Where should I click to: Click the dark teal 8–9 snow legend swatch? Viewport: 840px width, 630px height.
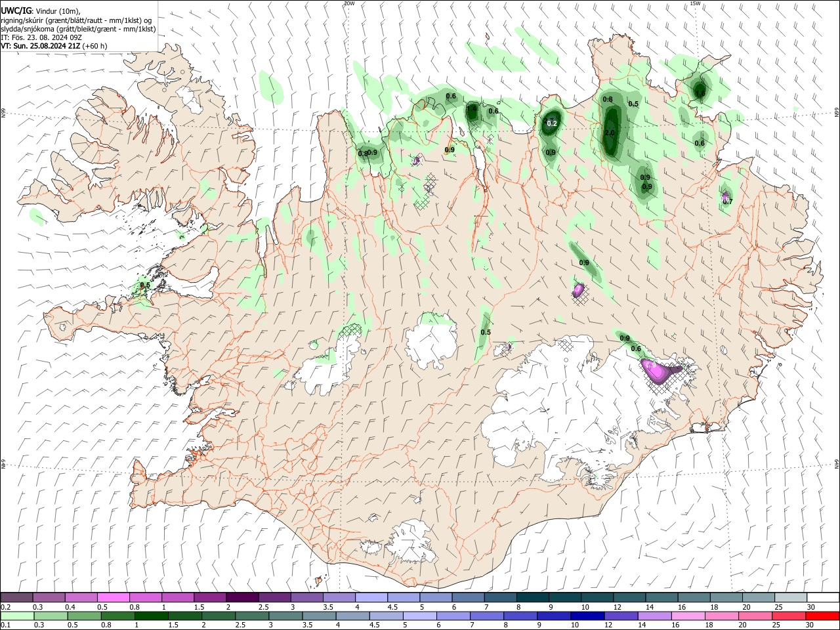coord(533,597)
